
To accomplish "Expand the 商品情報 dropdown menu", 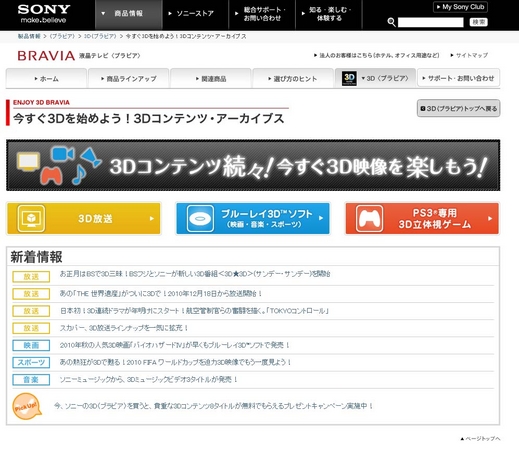I will coord(129,14).
